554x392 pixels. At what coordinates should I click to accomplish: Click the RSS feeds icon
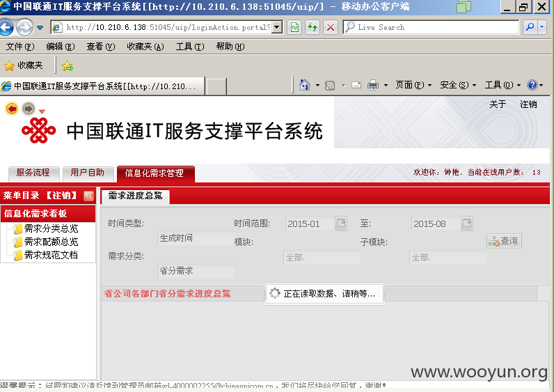(330, 86)
